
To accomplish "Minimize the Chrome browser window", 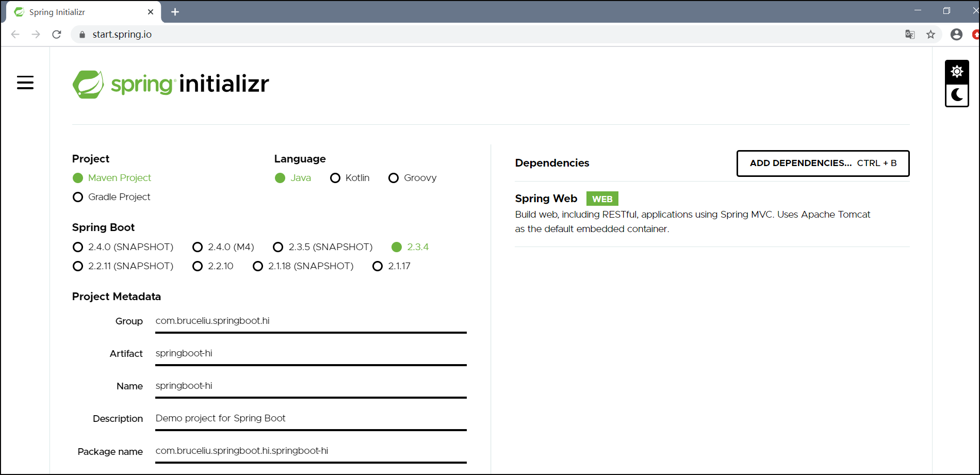I will pyautogui.click(x=918, y=10).
